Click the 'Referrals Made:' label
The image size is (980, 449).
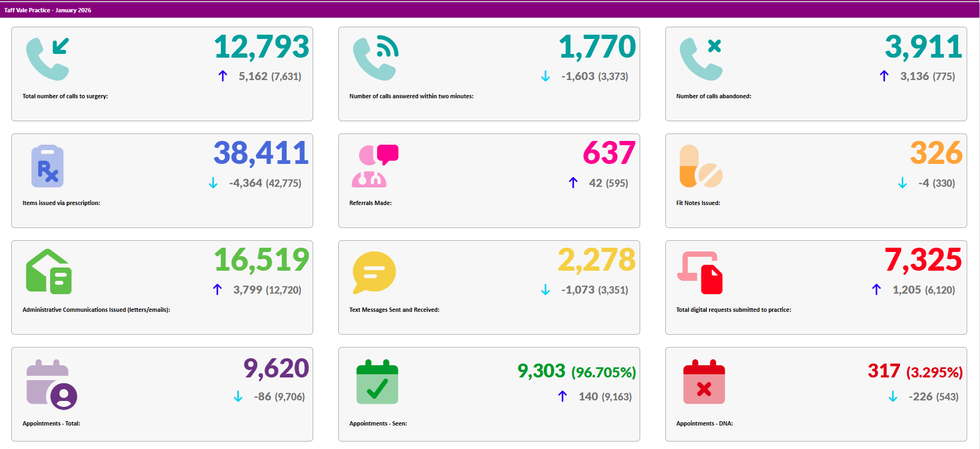(370, 203)
